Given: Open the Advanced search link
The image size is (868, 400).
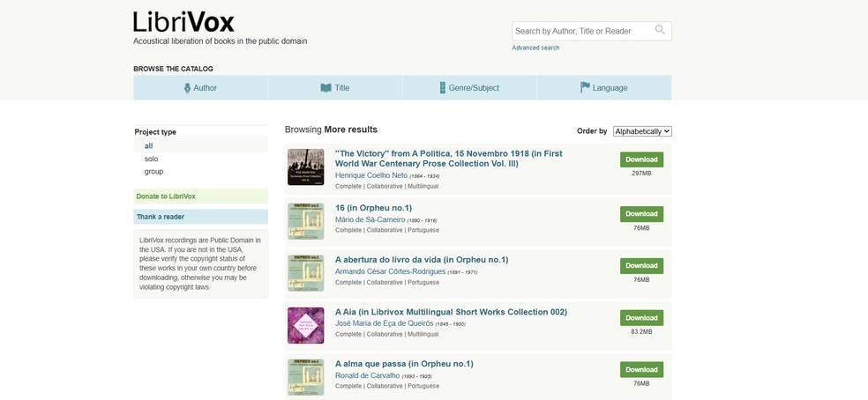Looking at the screenshot, I should coord(535,48).
